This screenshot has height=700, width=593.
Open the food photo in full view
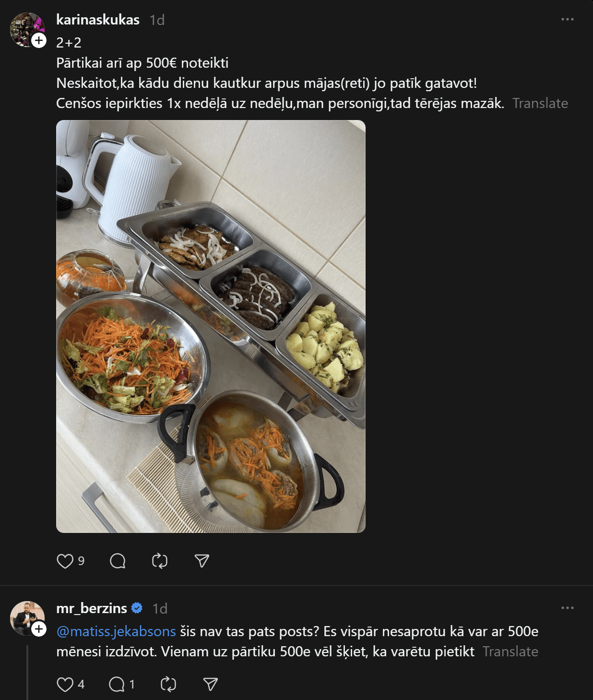[x=211, y=326]
